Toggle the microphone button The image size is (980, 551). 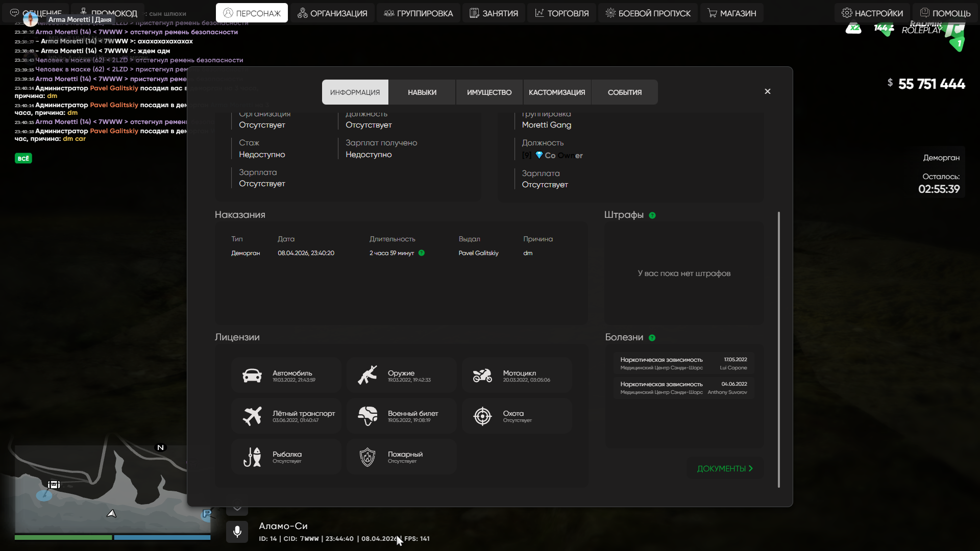click(237, 532)
